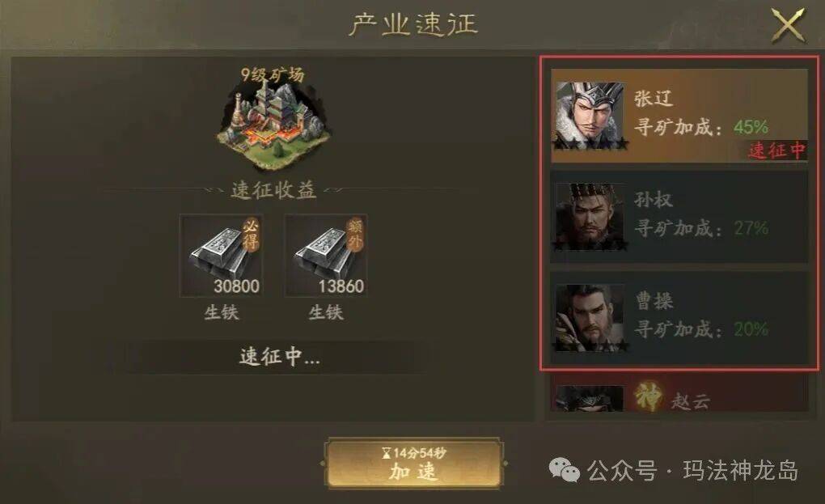Open the 必得 pig iron reward icon

221,255
